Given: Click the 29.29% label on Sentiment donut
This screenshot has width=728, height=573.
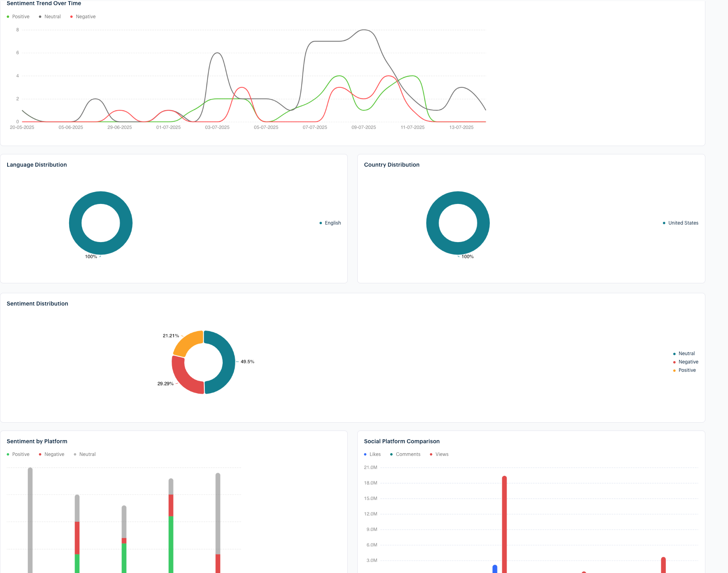Looking at the screenshot, I should [166, 384].
